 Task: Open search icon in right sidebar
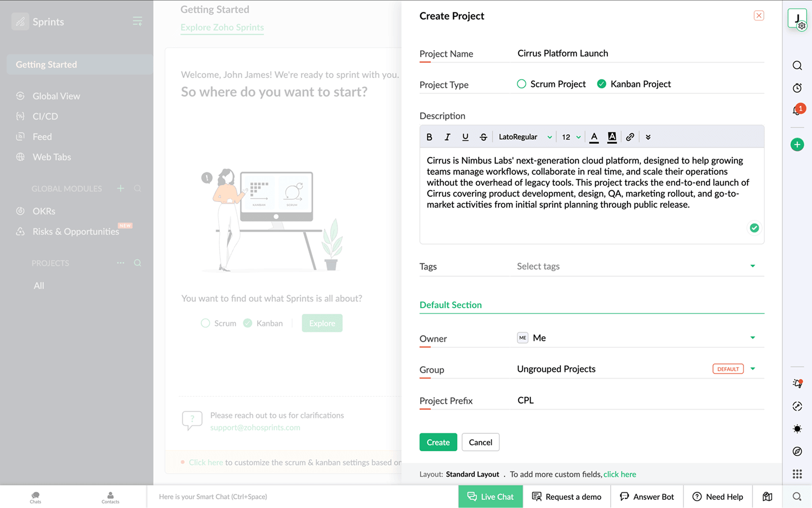click(797, 66)
